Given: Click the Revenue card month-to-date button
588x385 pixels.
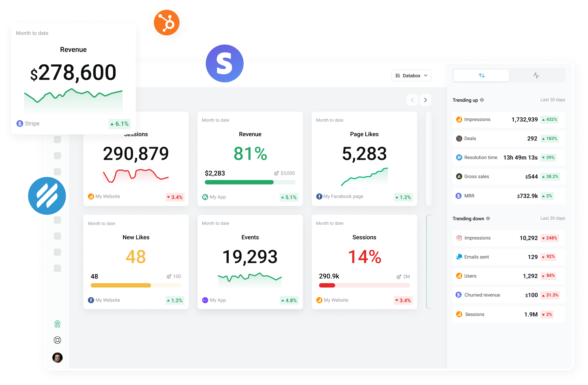Looking at the screenshot, I should [x=216, y=120].
